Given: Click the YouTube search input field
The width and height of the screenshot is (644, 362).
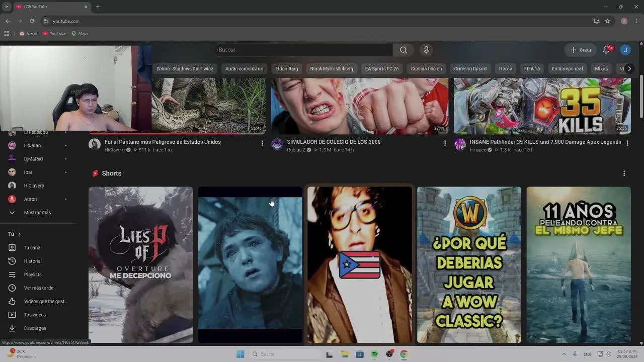Looking at the screenshot, I should coord(303,50).
